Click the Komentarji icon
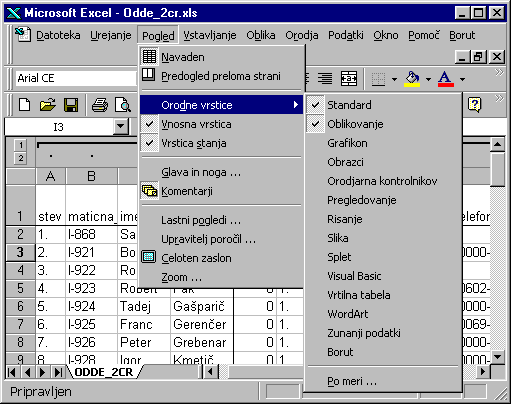 pyautogui.click(x=150, y=191)
